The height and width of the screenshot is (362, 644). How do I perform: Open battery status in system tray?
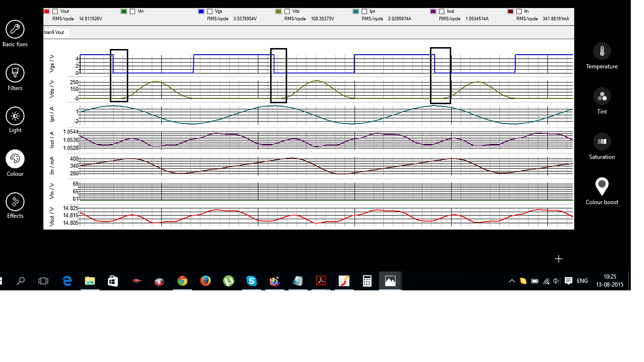(x=535, y=281)
